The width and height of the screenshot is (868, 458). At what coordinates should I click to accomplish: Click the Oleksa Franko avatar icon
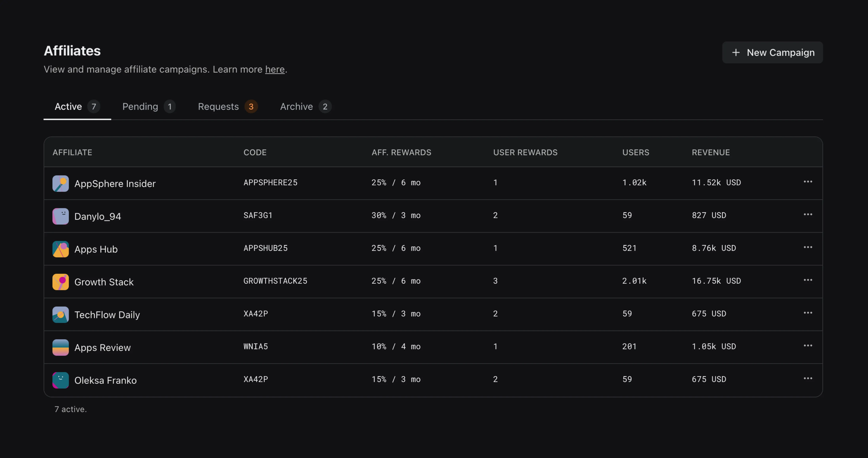coord(61,380)
